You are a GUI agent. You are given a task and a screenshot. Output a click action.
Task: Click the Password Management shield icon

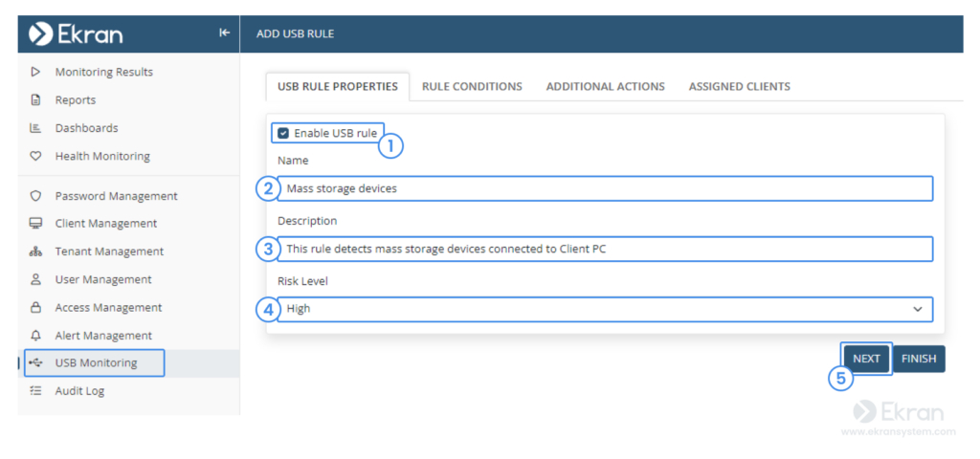point(35,196)
